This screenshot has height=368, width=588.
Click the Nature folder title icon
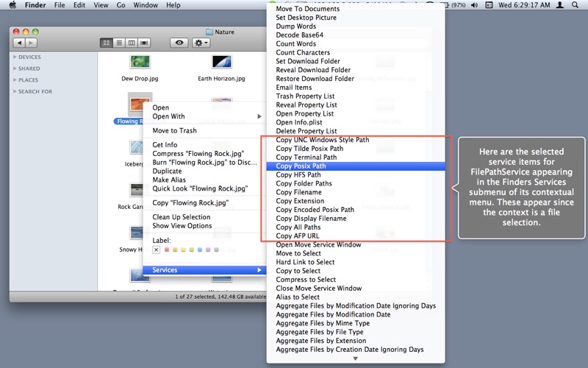pyautogui.click(x=209, y=32)
